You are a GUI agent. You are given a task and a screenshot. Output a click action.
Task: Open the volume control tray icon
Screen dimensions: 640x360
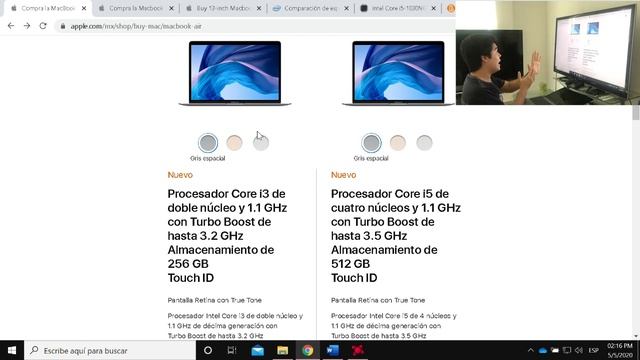click(579, 350)
